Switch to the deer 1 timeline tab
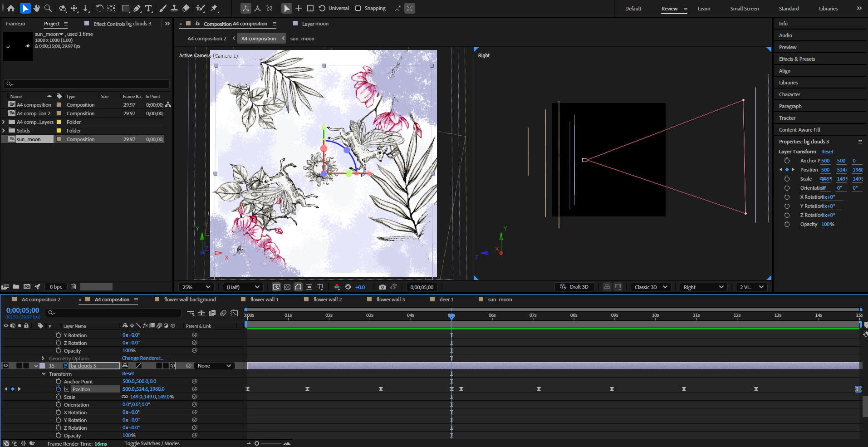The width and height of the screenshot is (868, 447). coord(446,300)
